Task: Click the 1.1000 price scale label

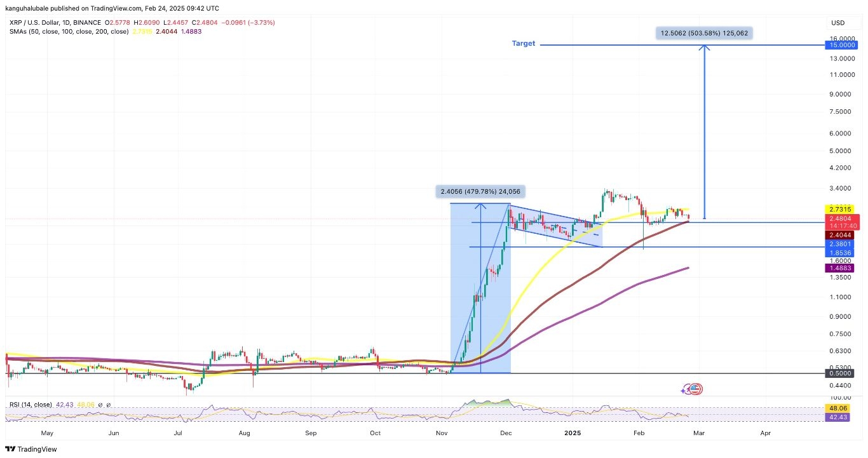Action: coord(840,297)
